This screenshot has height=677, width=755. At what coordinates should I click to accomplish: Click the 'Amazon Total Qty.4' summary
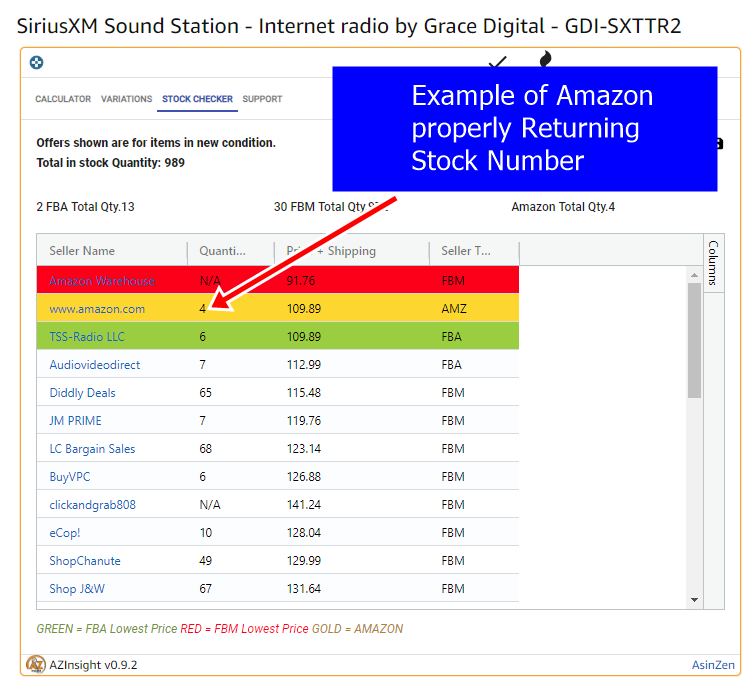click(563, 207)
